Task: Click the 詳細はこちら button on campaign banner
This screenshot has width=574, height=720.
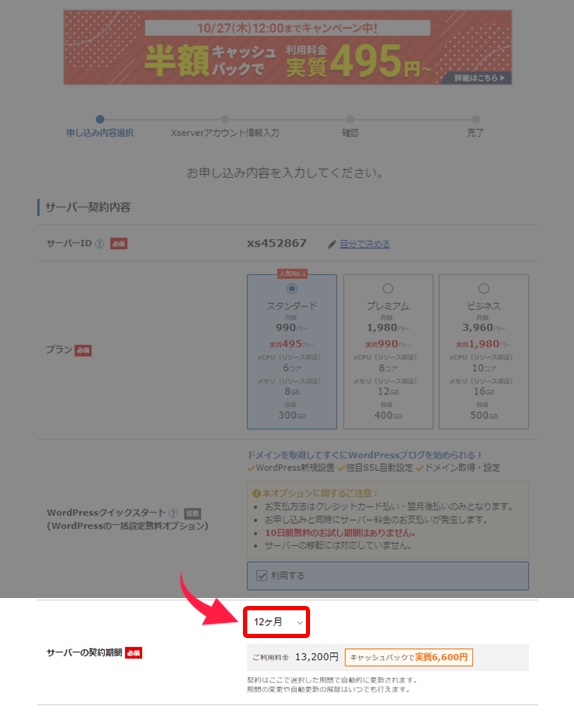Action: click(478, 78)
